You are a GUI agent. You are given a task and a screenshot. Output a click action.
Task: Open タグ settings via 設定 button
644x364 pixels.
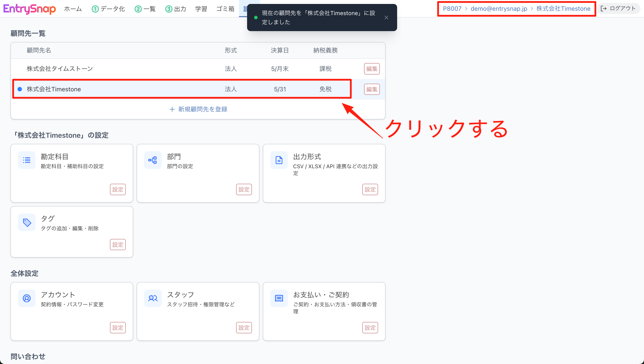point(118,244)
